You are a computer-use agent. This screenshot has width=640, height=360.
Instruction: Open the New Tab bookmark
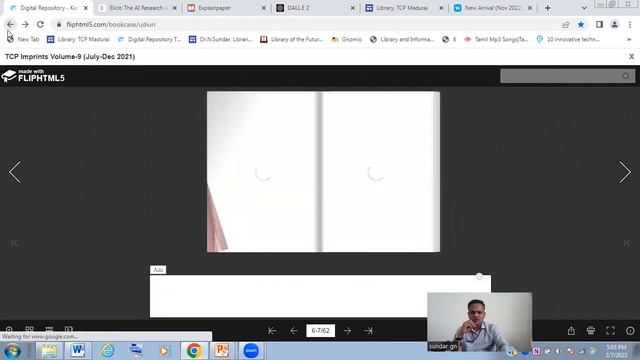23,40
